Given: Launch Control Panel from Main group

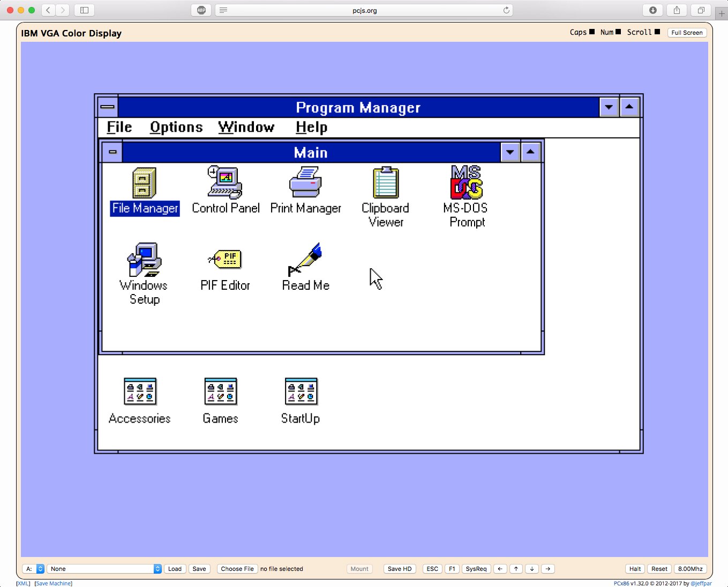Looking at the screenshot, I should pos(225,183).
